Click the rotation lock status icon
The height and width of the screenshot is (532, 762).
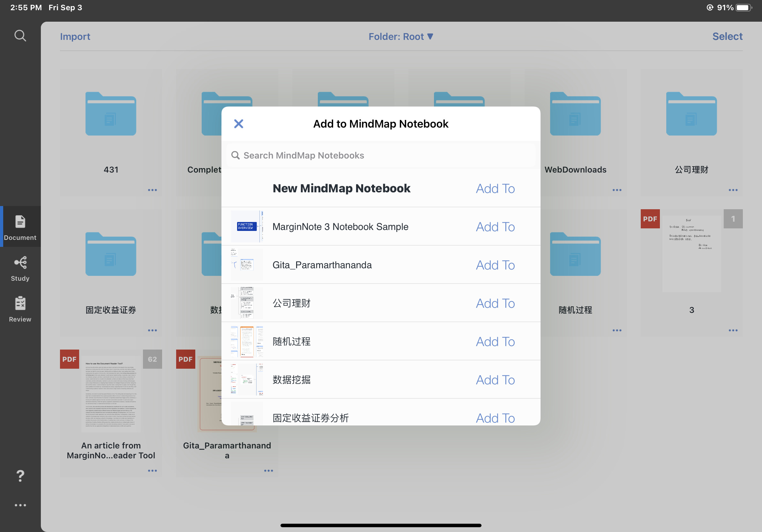tap(710, 8)
